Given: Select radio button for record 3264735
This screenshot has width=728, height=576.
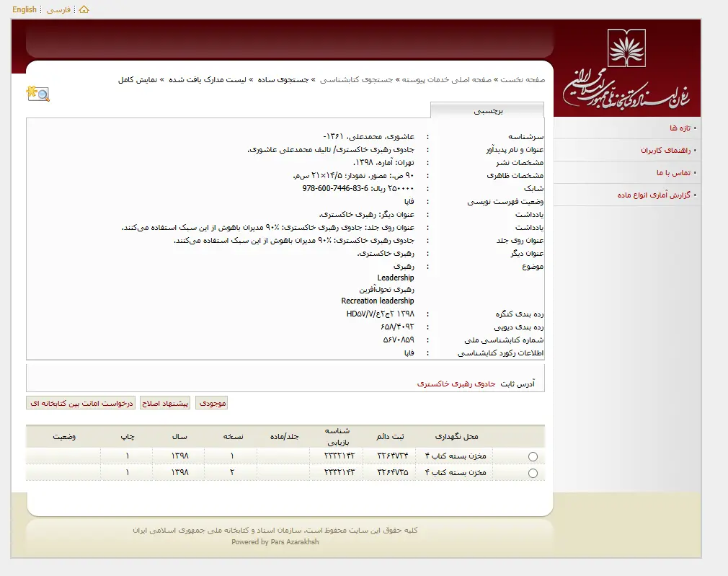Looking at the screenshot, I should pyautogui.click(x=533, y=473).
